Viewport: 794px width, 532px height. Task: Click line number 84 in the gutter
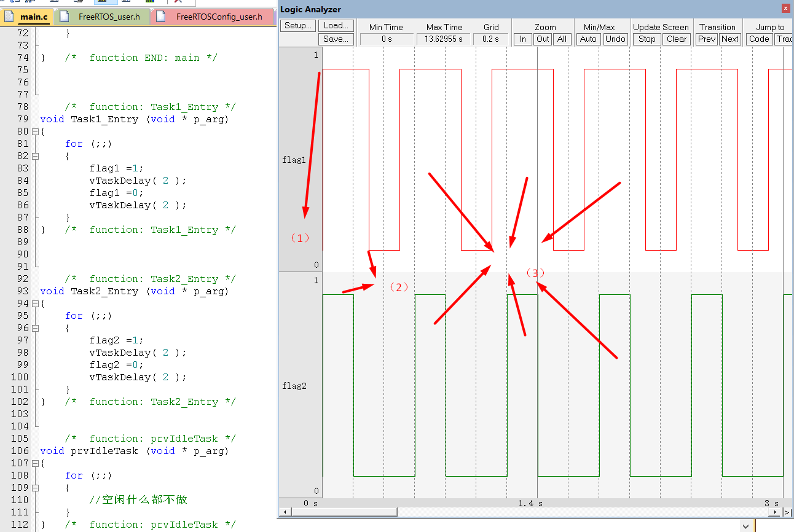coord(23,181)
